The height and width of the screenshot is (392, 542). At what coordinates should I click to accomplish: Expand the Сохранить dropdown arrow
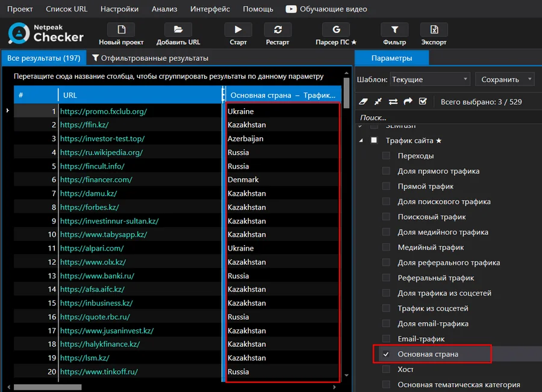pos(529,79)
